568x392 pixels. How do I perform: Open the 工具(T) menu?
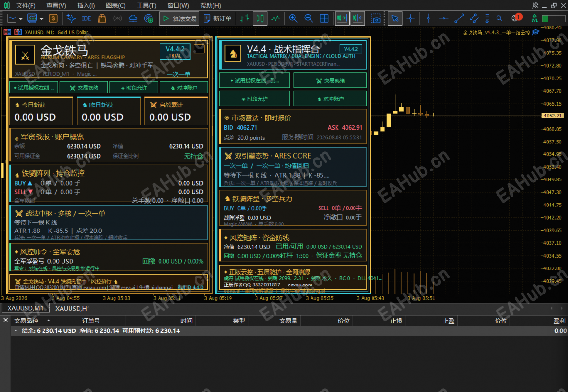click(x=146, y=5)
